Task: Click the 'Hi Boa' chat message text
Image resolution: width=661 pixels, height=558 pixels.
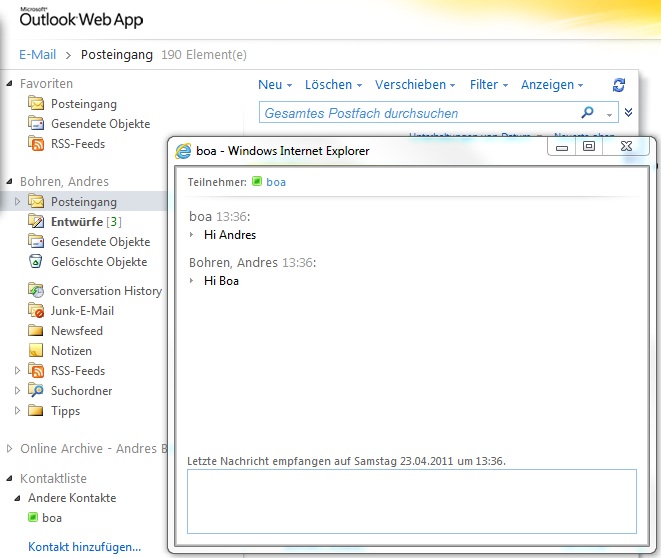Action: (221, 281)
